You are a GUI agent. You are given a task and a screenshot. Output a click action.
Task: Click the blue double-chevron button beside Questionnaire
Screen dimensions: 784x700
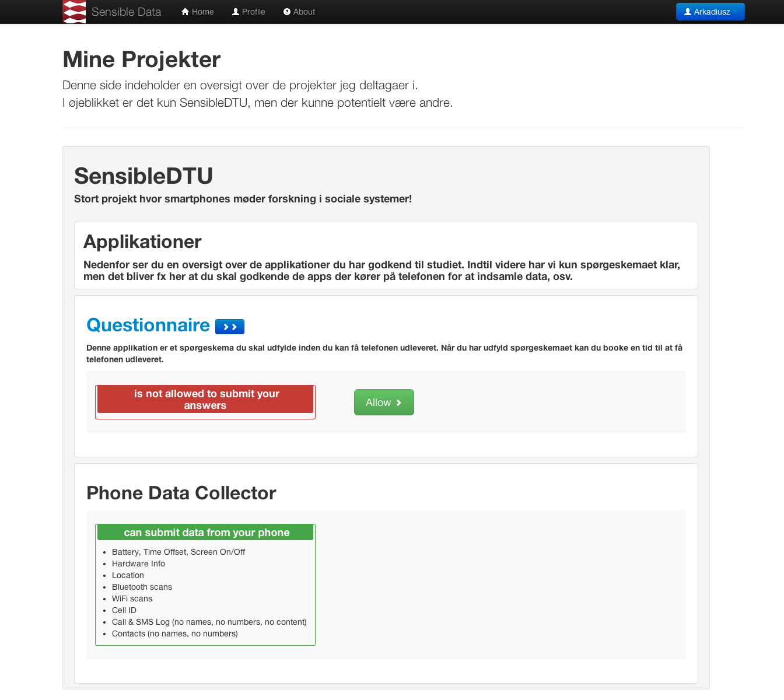click(x=230, y=327)
